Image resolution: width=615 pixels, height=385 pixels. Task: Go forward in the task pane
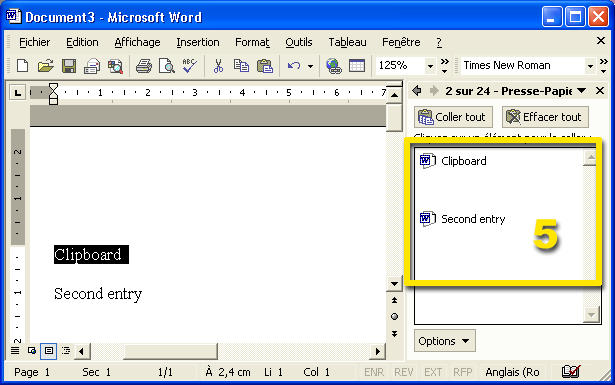pos(433,91)
